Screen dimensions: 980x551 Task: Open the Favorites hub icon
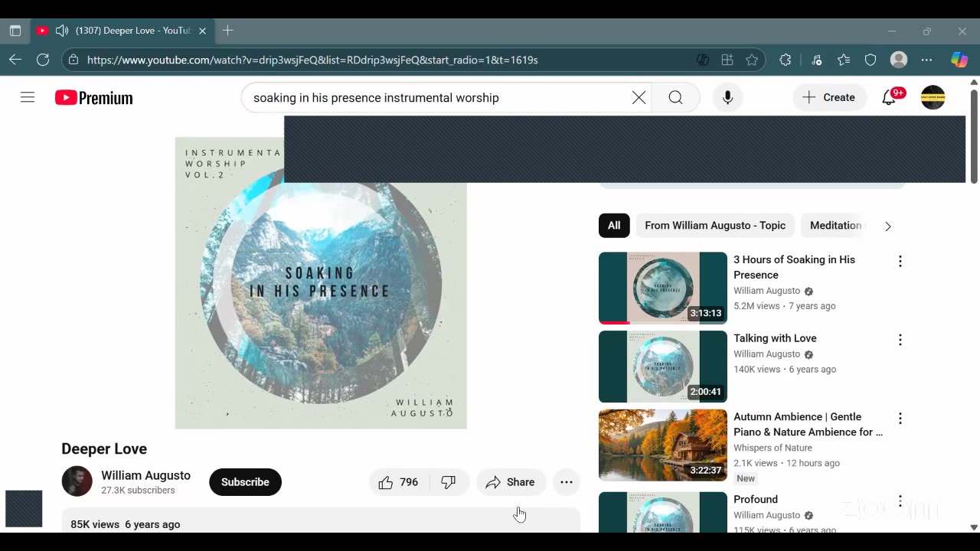(844, 60)
